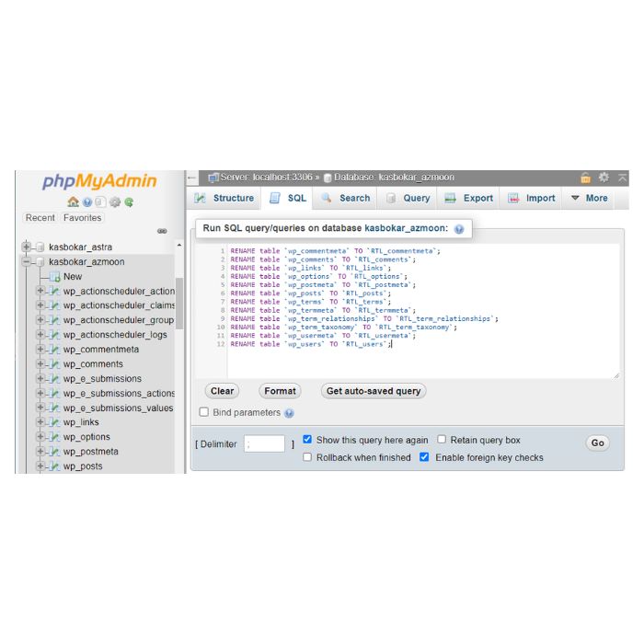Open the Export tab
The width and height of the screenshot is (644, 644).
click(468, 198)
